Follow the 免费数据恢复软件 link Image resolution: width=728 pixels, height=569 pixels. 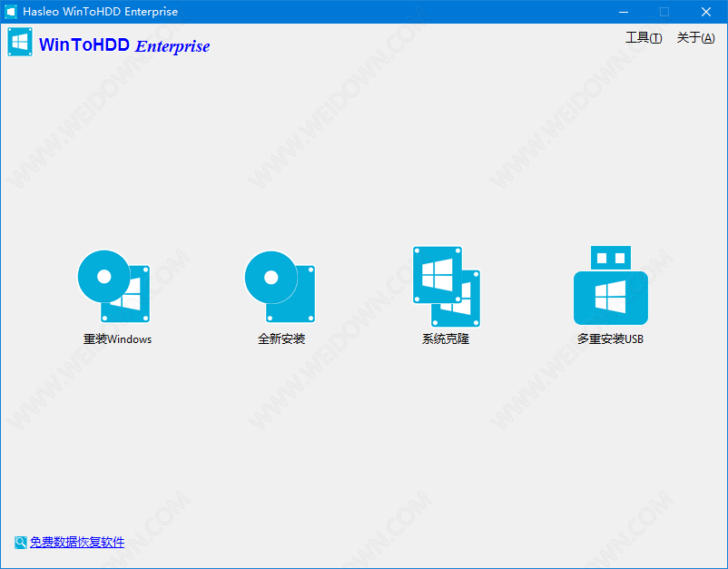(x=77, y=542)
